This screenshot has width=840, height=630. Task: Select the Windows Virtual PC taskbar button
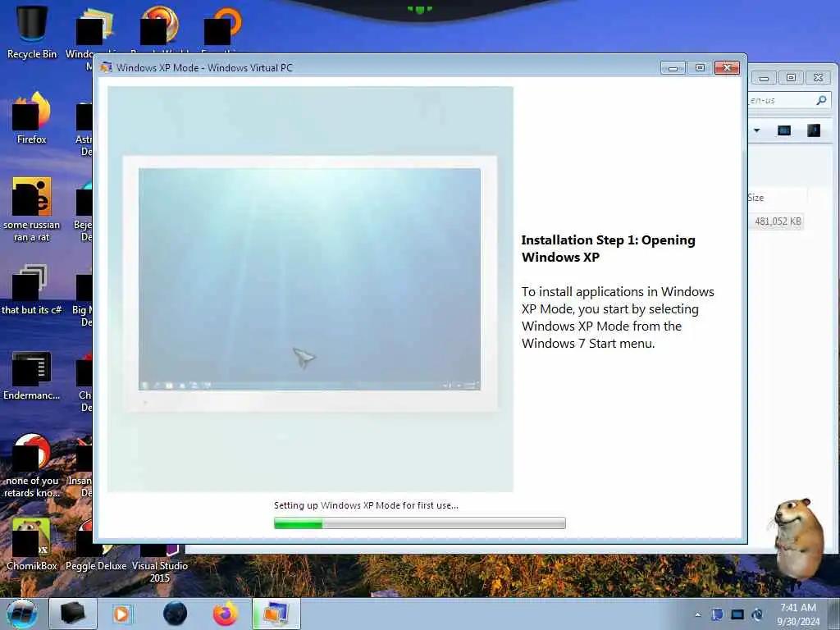click(x=276, y=614)
